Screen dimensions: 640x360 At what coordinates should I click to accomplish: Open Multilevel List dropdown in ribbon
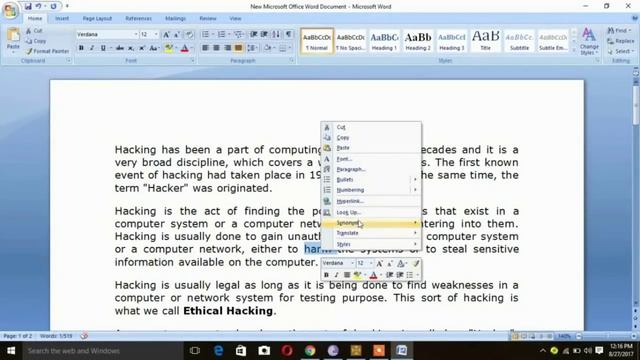point(239,35)
